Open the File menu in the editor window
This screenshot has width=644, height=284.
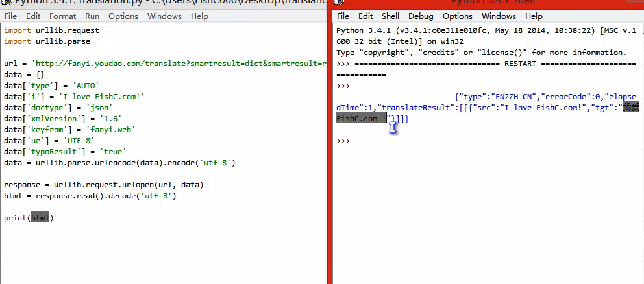tap(12, 16)
